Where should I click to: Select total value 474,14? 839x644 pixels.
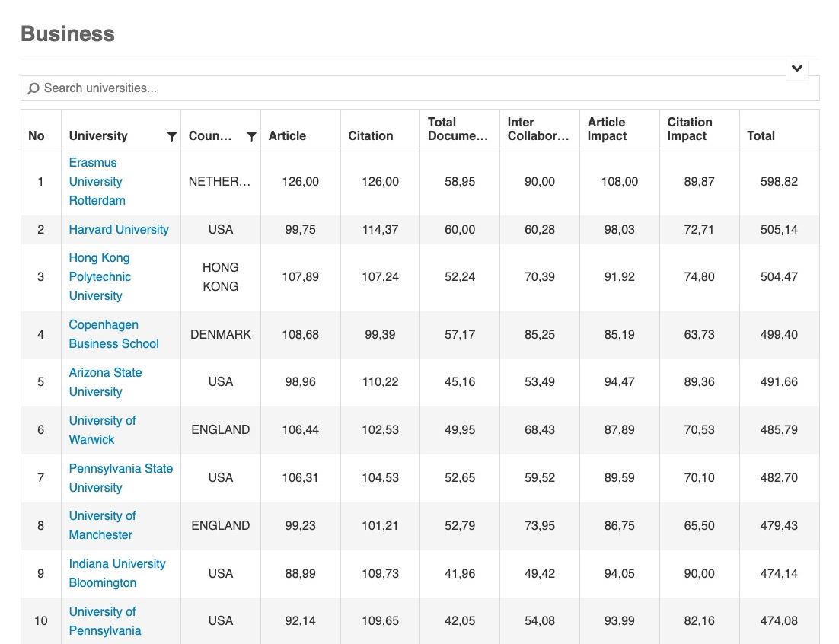tap(779, 573)
